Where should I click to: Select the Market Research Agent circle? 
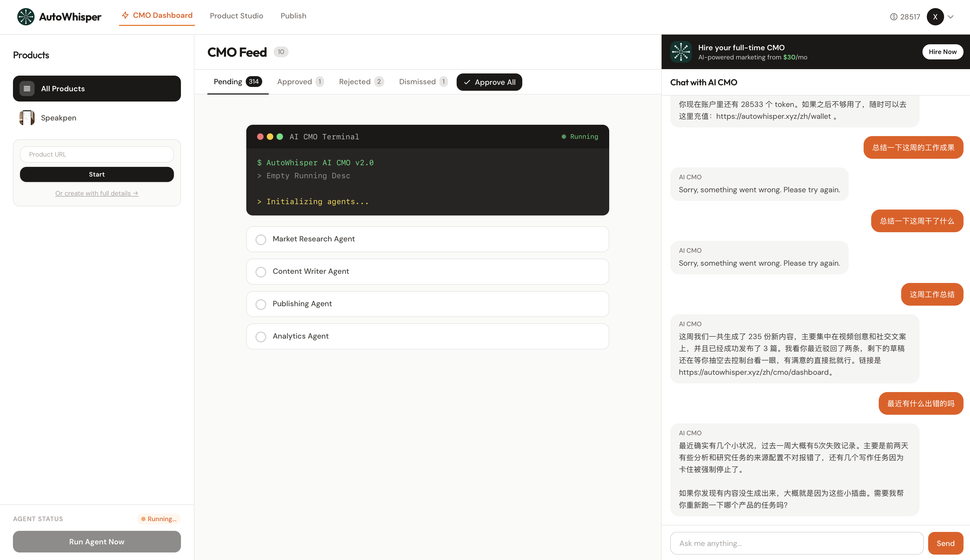click(x=261, y=239)
